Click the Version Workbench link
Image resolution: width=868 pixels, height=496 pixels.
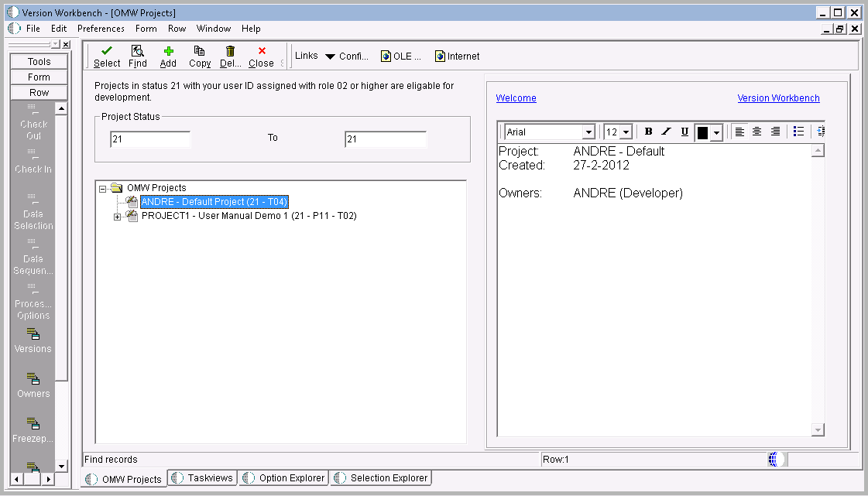tap(778, 97)
